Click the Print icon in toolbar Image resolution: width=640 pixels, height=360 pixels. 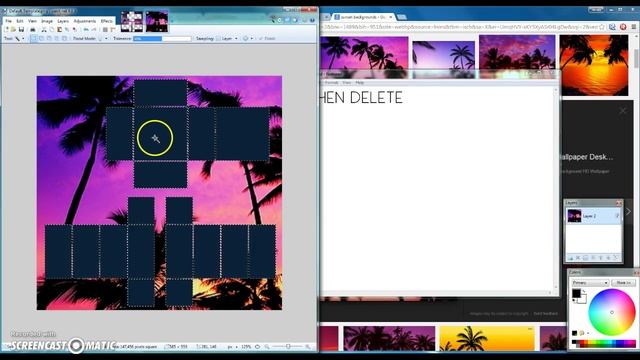pos(33,29)
